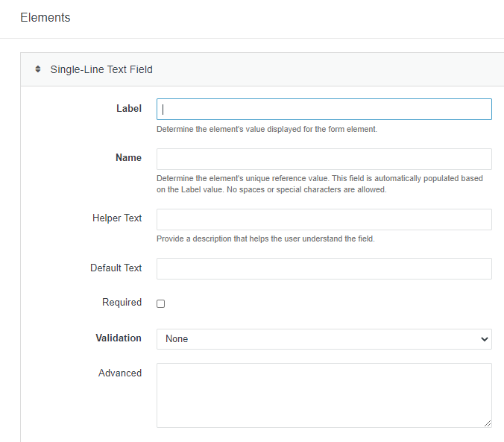Focus the Label input field
The width and height of the screenshot is (504, 442).
pyautogui.click(x=324, y=109)
